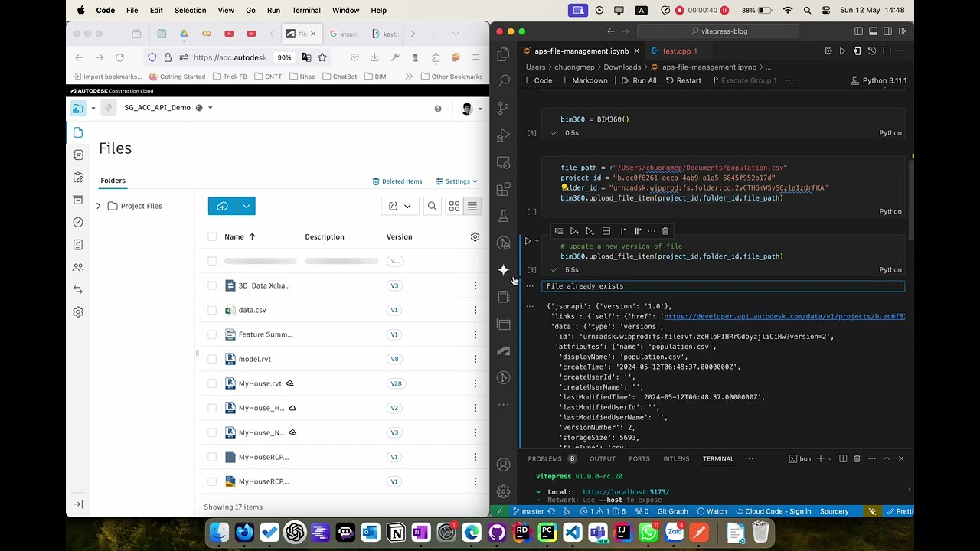Viewport: 980px width, 551px height.
Task: Restart the notebook kernel
Action: (x=683, y=80)
